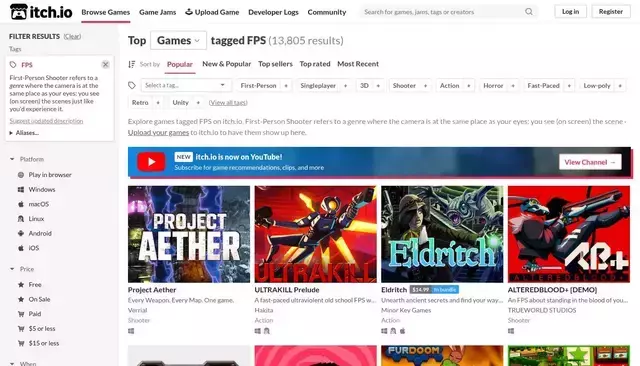Collapse the Platform filter section

[x=27, y=159]
